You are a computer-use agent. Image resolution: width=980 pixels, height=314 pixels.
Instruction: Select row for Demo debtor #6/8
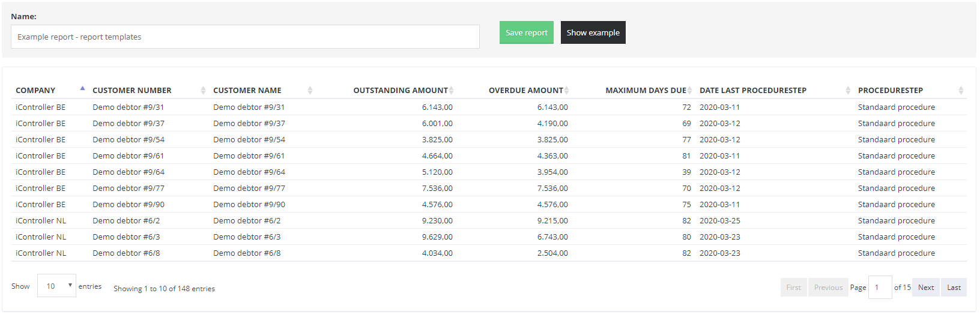click(489, 253)
